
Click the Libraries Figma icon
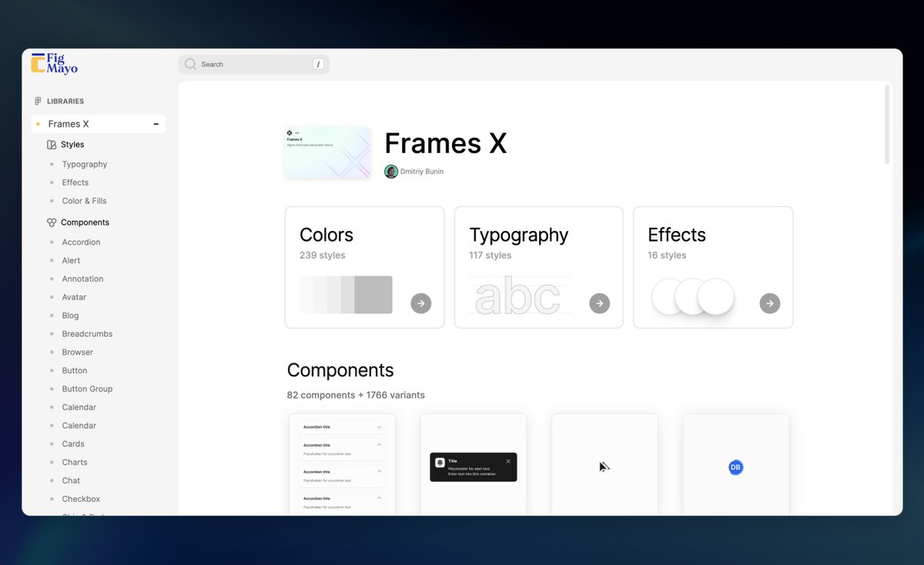[38, 101]
